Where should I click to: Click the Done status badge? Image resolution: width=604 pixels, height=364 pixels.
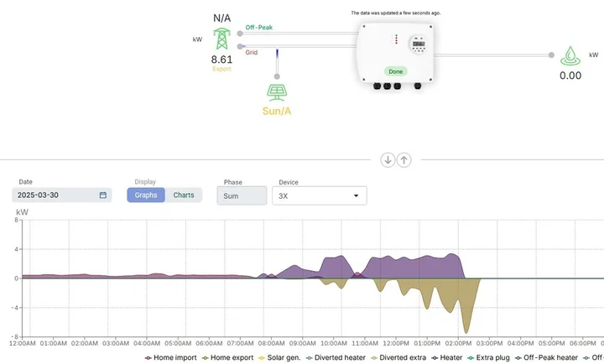[396, 72]
